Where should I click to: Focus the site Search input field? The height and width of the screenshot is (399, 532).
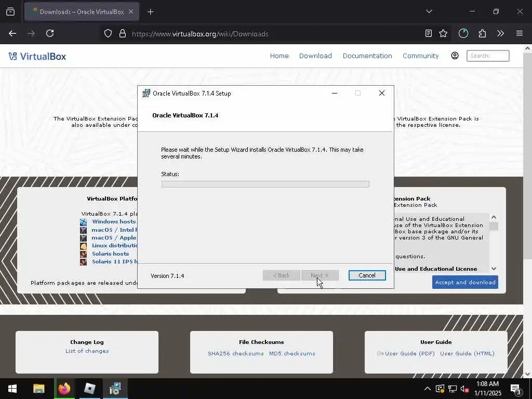point(488,56)
